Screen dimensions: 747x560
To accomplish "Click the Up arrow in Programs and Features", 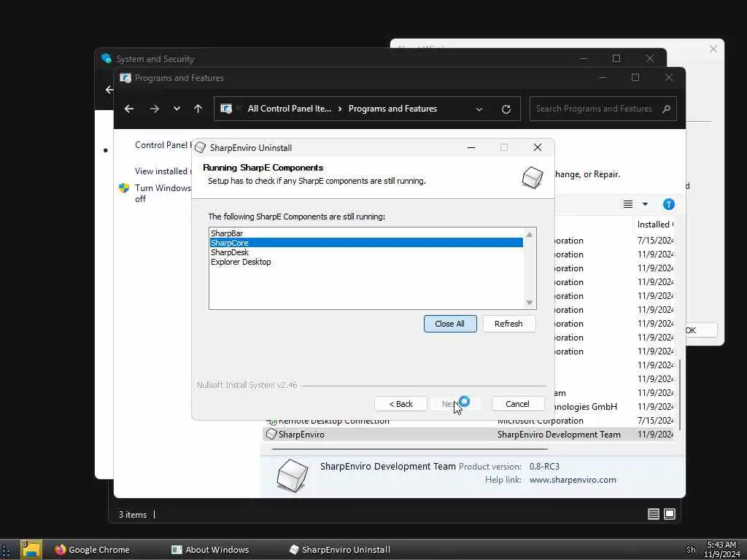I will (198, 109).
